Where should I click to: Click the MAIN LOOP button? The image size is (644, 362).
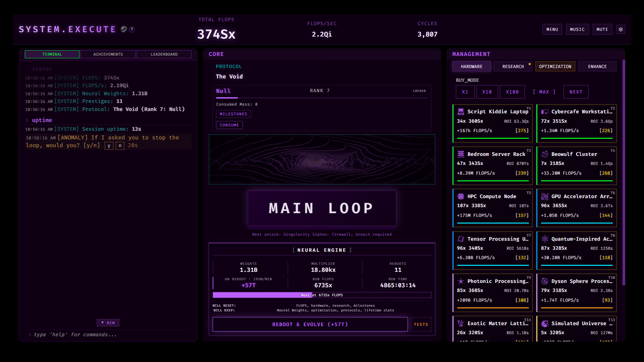322,208
